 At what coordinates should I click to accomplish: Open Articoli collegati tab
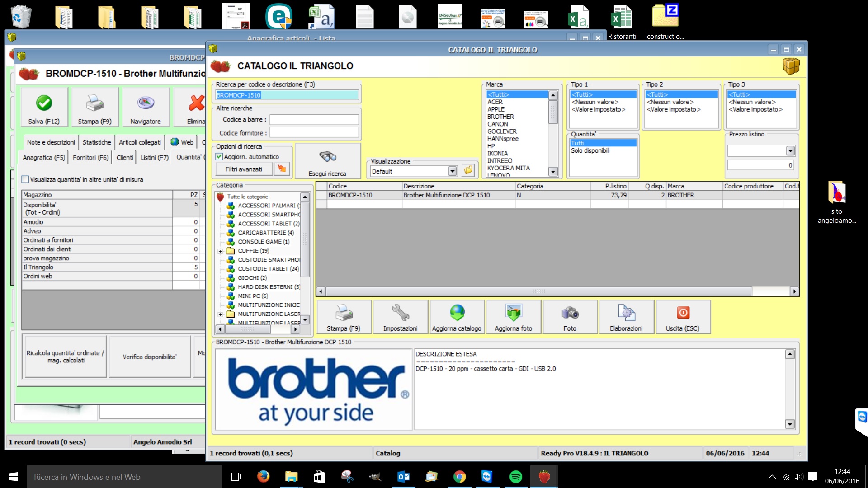click(140, 142)
